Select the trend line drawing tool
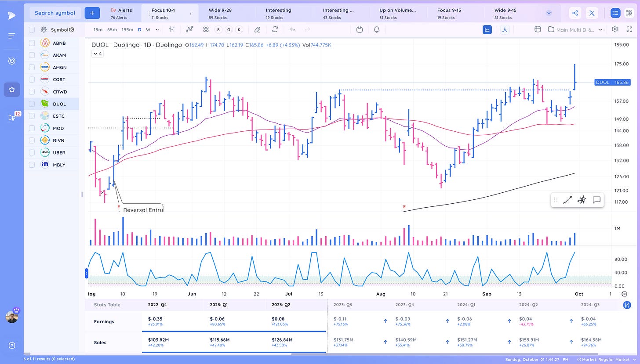The image size is (640, 364). click(567, 200)
